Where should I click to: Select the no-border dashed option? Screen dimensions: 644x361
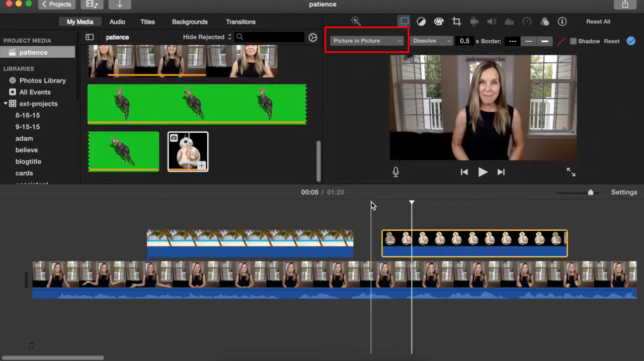click(512, 41)
